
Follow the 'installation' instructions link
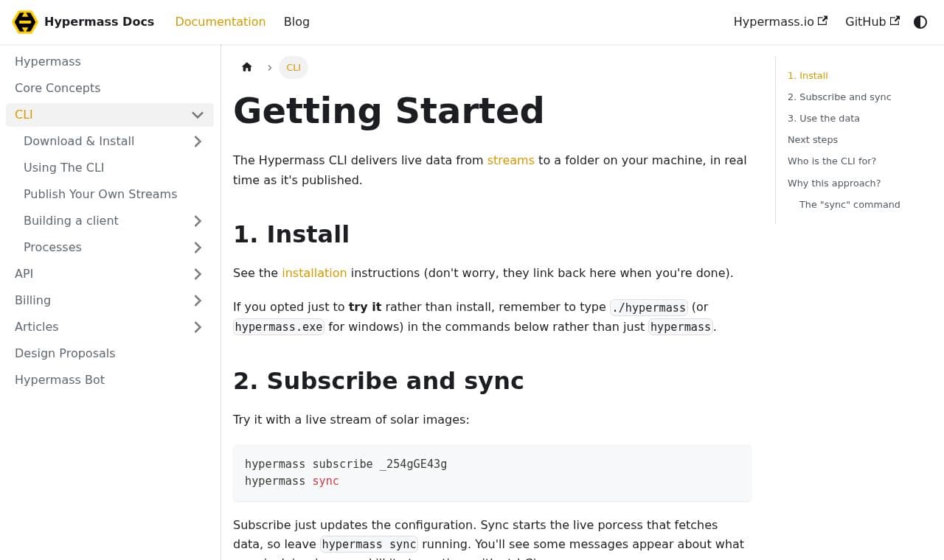click(x=314, y=273)
